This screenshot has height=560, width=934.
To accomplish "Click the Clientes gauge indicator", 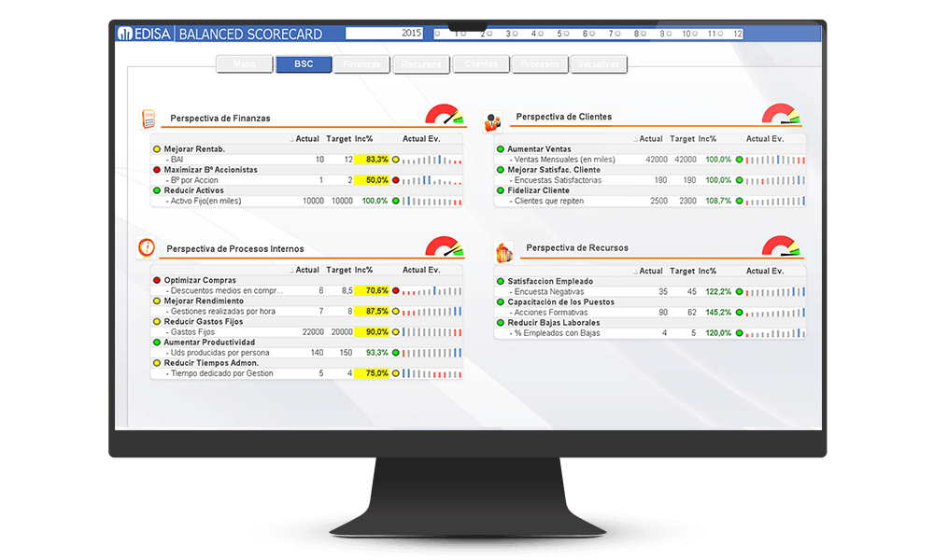I will point(780,114).
